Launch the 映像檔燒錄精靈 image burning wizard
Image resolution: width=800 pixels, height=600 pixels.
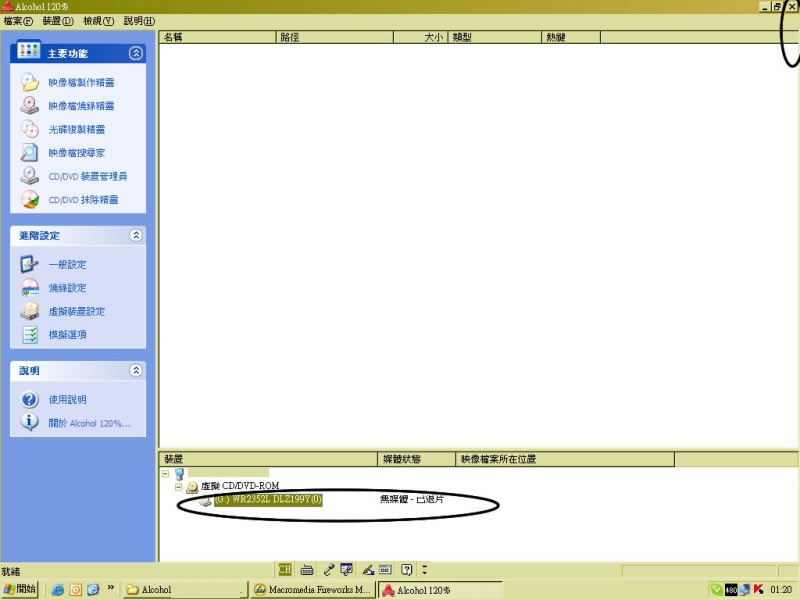pyautogui.click(x=81, y=106)
